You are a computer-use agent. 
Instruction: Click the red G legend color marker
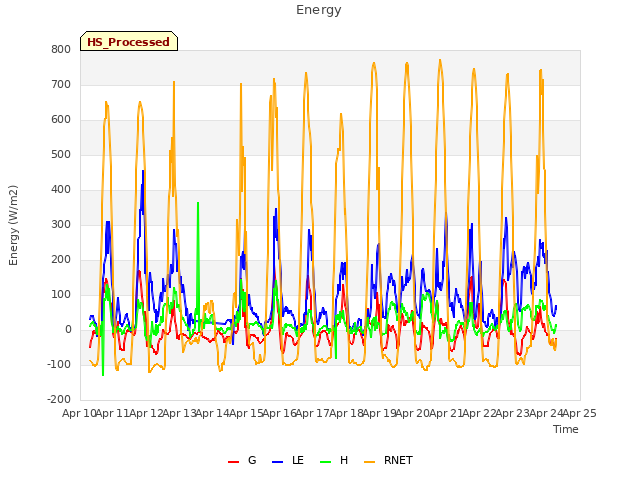pyautogui.click(x=233, y=462)
